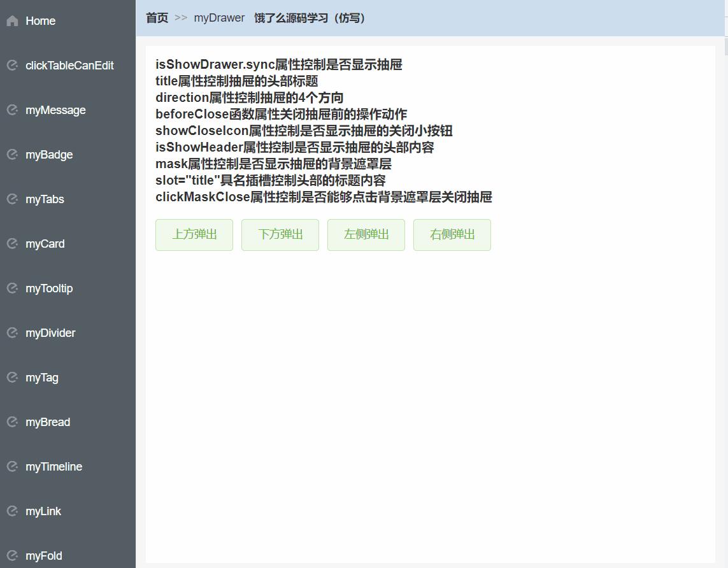Click the icon beside myBadge
The height and width of the screenshot is (568, 728).
point(13,155)
